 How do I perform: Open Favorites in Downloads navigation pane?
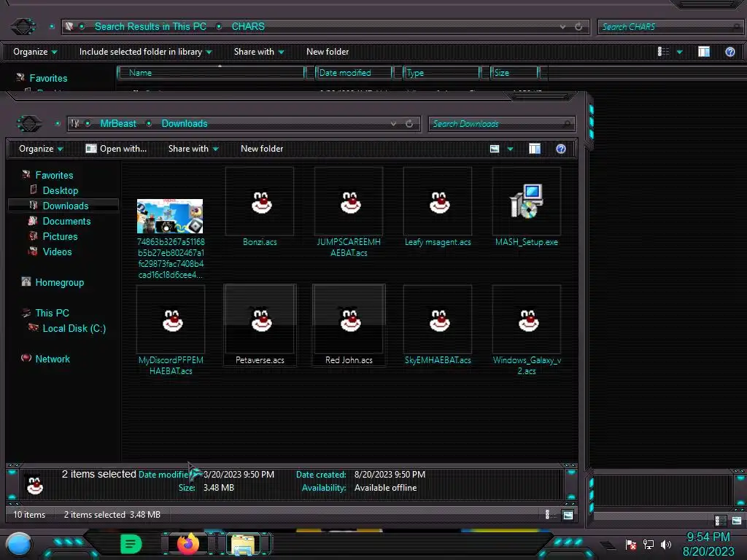tap(54, 175)
